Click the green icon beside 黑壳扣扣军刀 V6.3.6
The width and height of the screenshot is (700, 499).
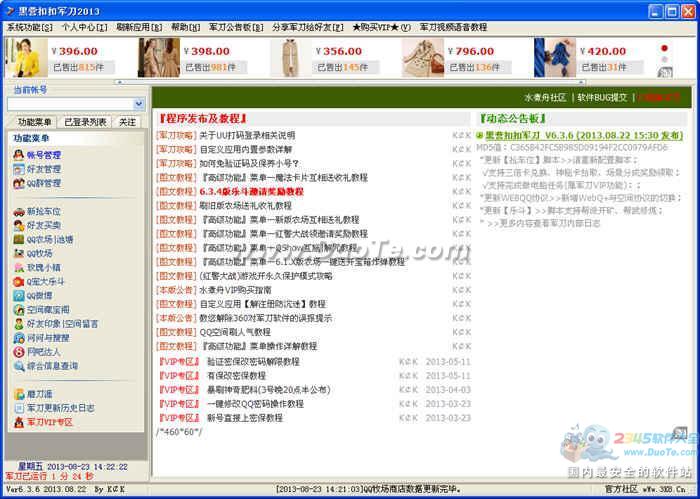pos(480,136)
